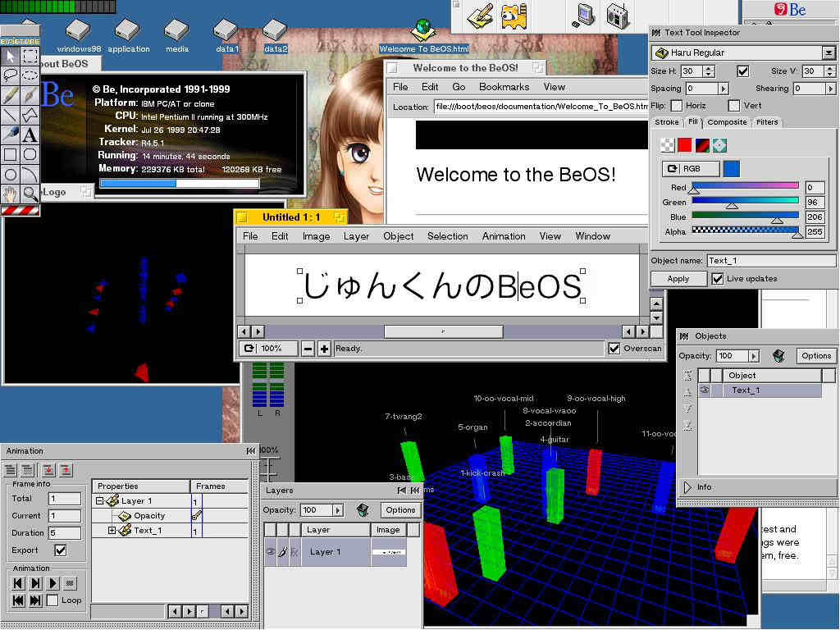Activate the Text tool with letter A
The image size is (840, 630).
pos(30,135)
